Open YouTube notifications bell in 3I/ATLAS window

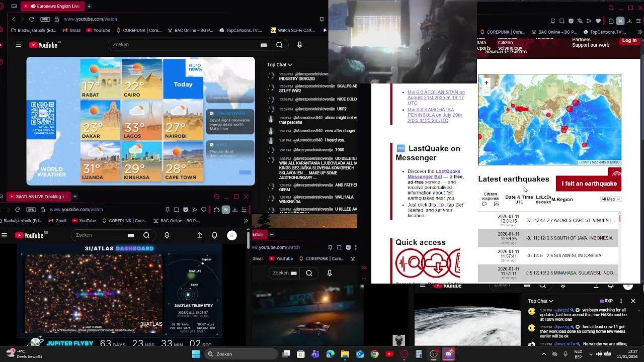215,235
